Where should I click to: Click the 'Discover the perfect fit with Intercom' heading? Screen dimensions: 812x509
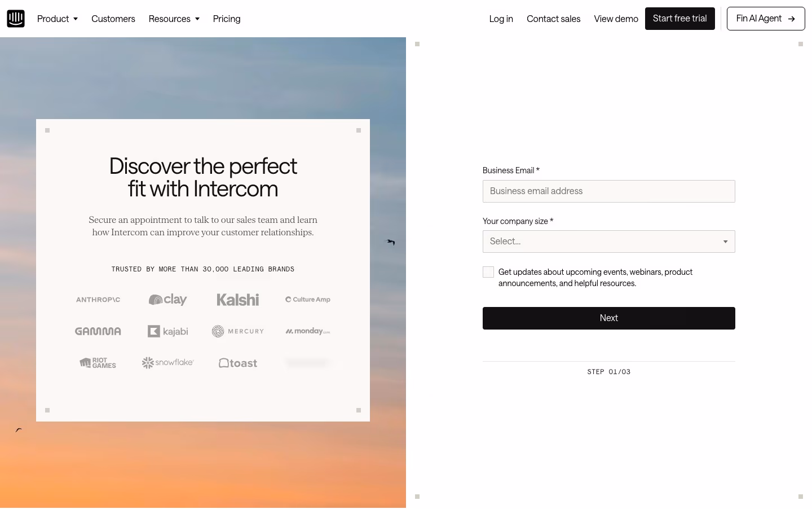(203, 177)
